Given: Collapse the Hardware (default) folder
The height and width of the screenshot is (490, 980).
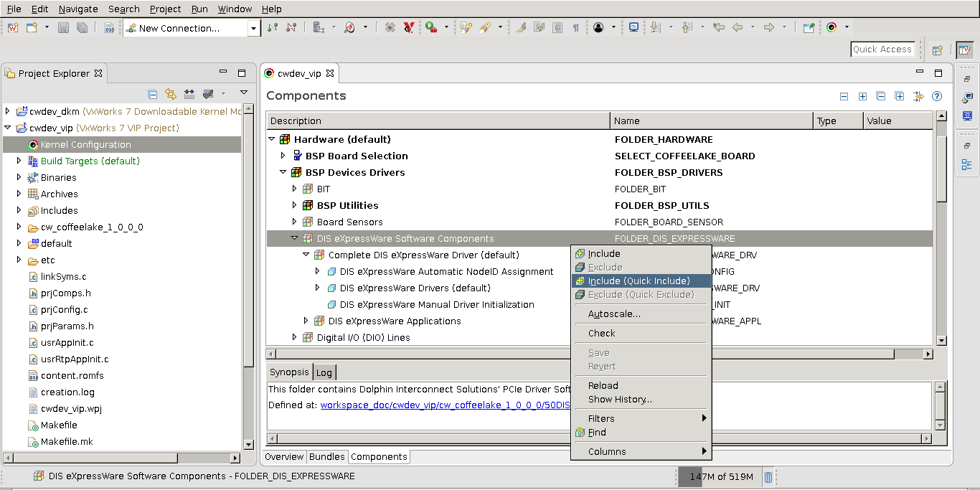Looking at the screenshot, I should point(272,139).
